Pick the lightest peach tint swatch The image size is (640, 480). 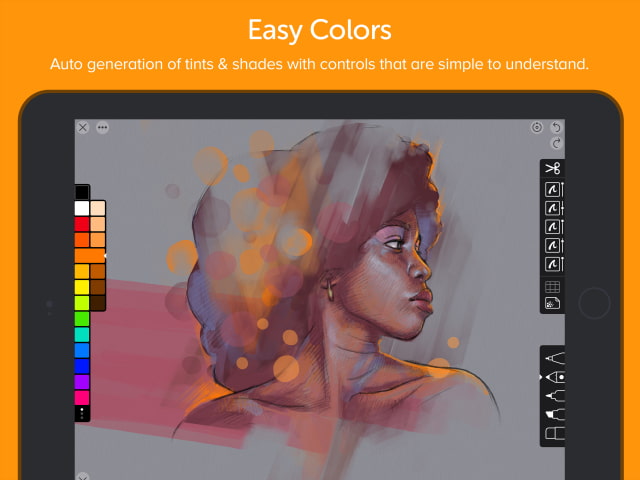[98, 208]
